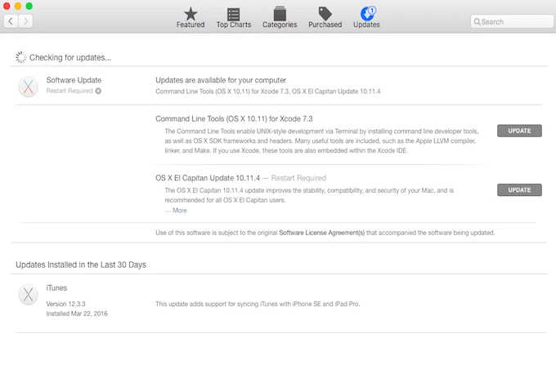Open the Updates icon with badge
The height and width of the screenshot is (392, 556).
click(367, 13)
